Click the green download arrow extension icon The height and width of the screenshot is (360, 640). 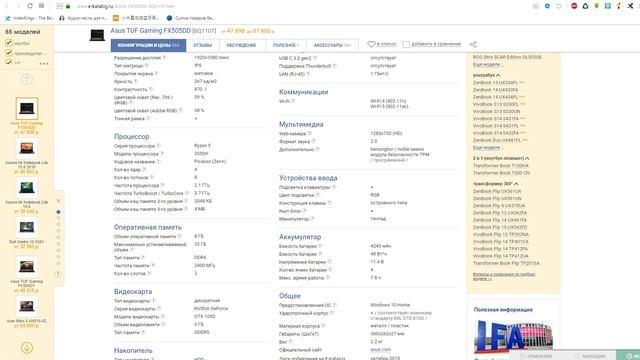[596, 6]
